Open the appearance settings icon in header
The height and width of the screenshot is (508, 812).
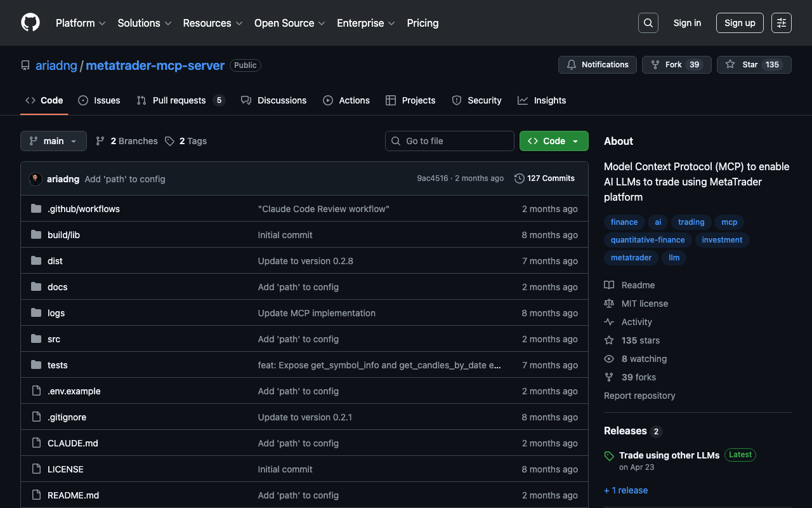(x=781, y=23)
